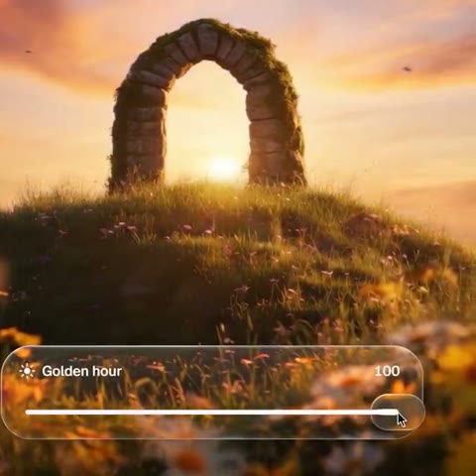The image size is (476, 476).
Task: Click the stone arch in the image
Action: (207, 106)
